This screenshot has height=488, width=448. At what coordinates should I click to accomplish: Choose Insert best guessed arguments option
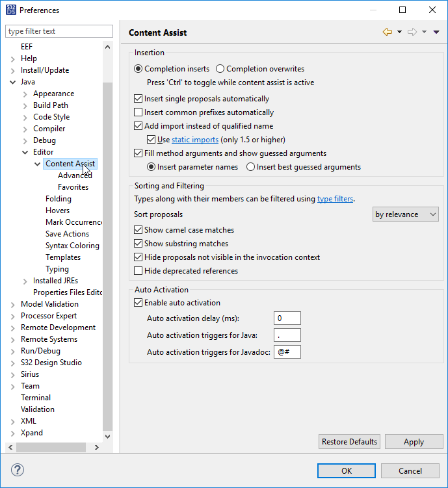click(250, 167)
